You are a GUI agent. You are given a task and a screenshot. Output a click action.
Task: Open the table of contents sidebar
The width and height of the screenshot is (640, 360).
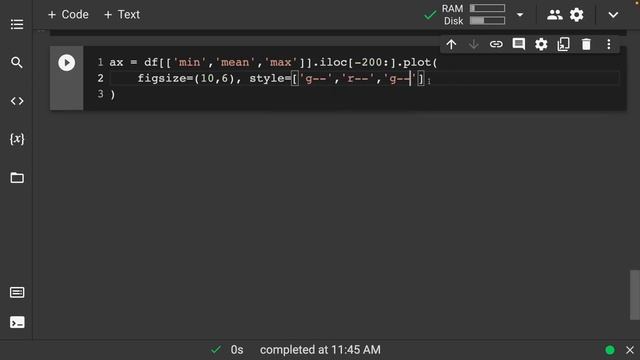(17, 24)
